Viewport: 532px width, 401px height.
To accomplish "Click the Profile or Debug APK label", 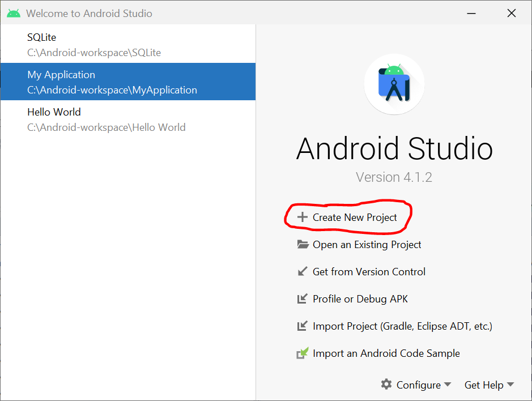I will click(x=360, y=299).
